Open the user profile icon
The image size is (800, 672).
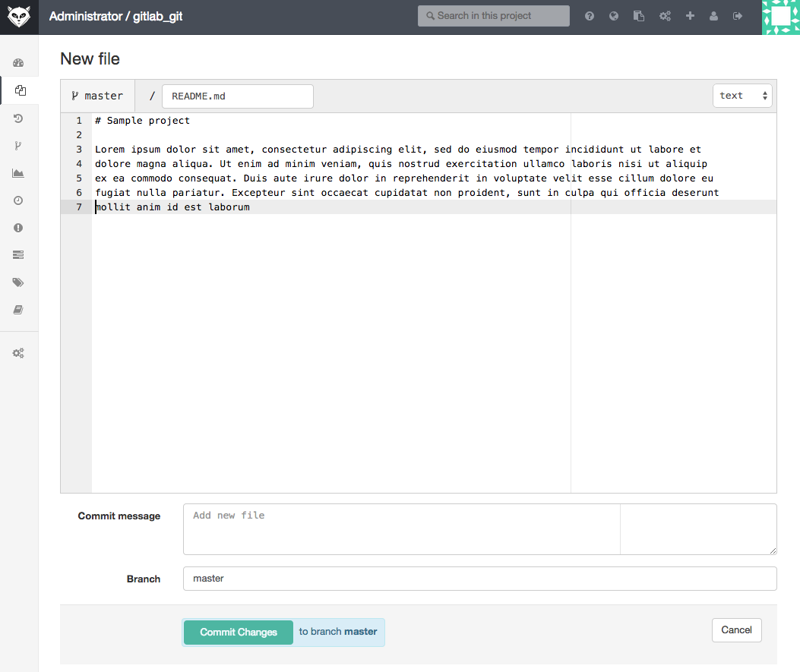pyautogui.click(x=714, y=16)
